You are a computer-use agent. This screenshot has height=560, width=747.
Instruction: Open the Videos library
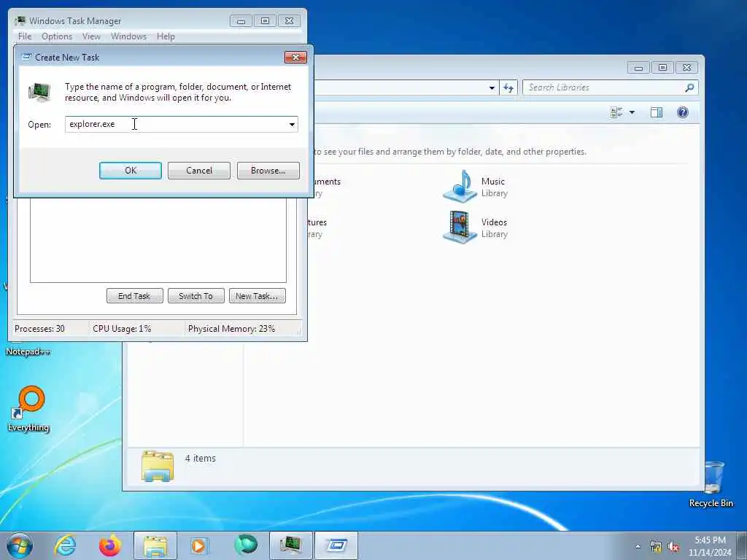tap(476, 227)
